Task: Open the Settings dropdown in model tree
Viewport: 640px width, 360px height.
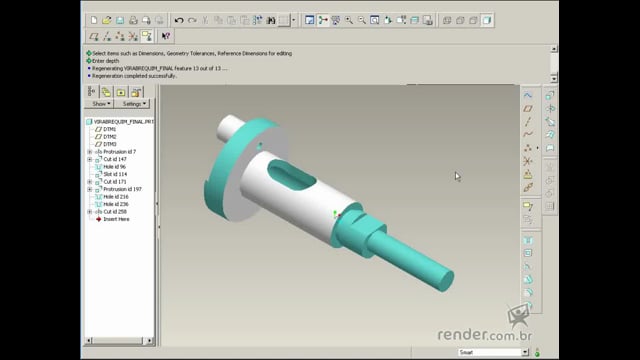Action: click(x=133, y=104)
